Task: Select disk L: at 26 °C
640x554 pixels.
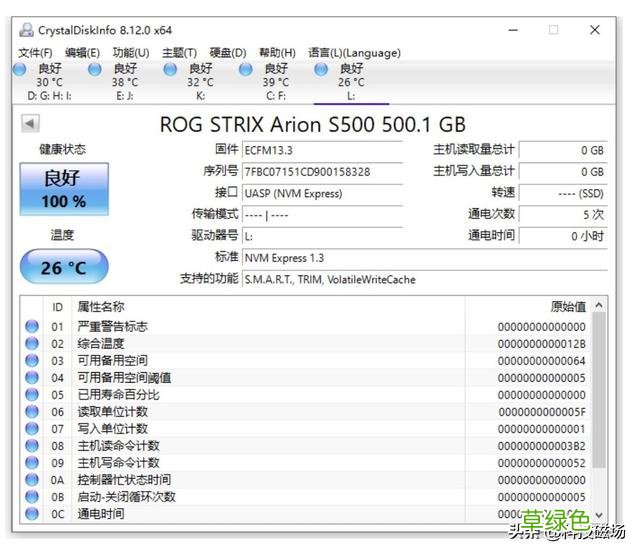Action: [x=351, y=82]
